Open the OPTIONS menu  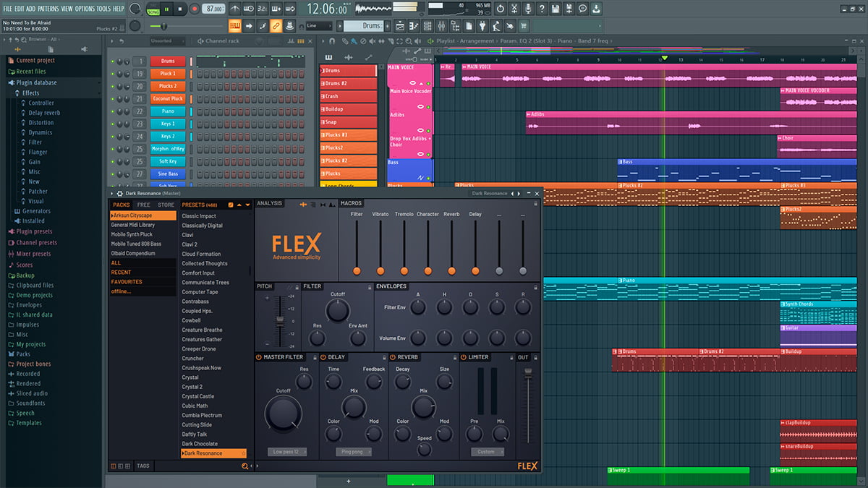(85, 9)
